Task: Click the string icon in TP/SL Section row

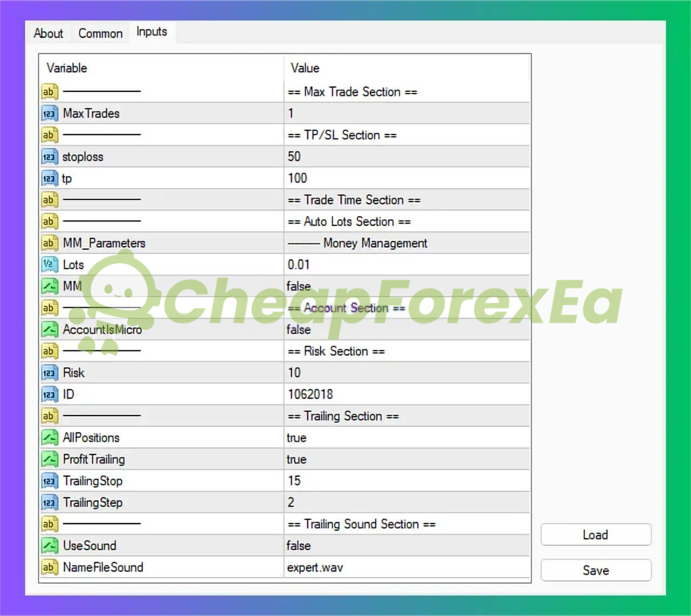Action: [49, 135]
